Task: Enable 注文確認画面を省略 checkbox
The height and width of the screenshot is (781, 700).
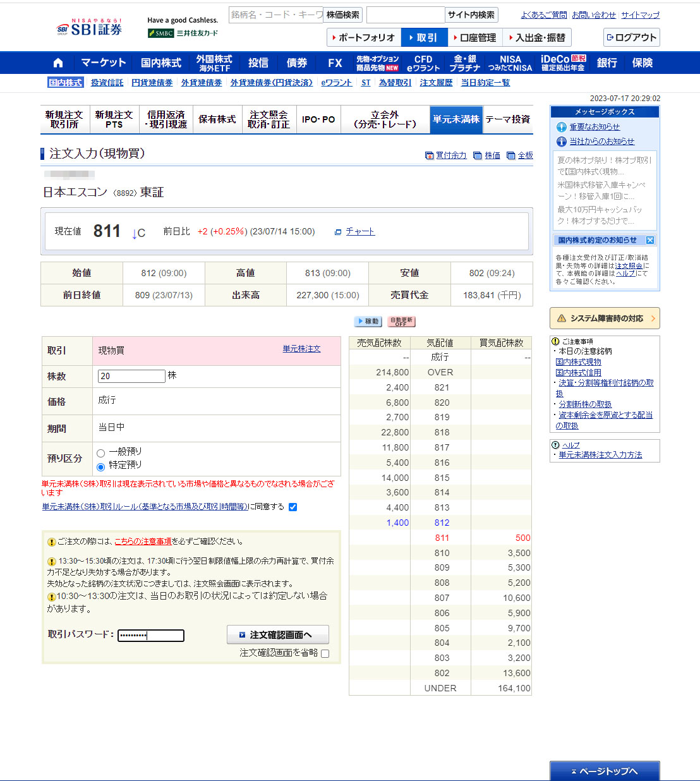Action: pyautogui.click(x=325, y=654)
